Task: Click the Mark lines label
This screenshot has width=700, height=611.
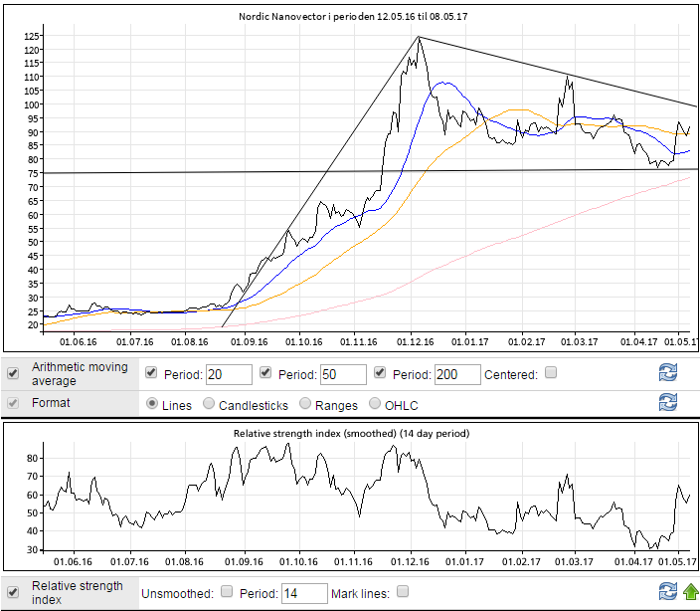Action: click(360, 593)
